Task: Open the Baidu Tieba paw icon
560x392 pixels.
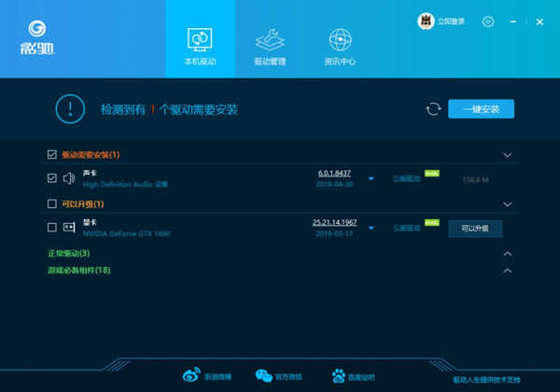Action: [x=338, y=376]
